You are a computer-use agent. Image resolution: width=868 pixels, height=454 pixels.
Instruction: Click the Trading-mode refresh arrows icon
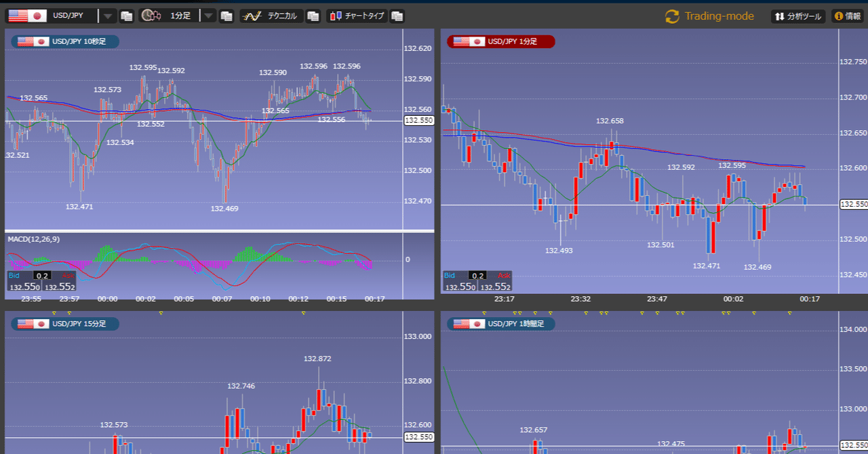671,16
